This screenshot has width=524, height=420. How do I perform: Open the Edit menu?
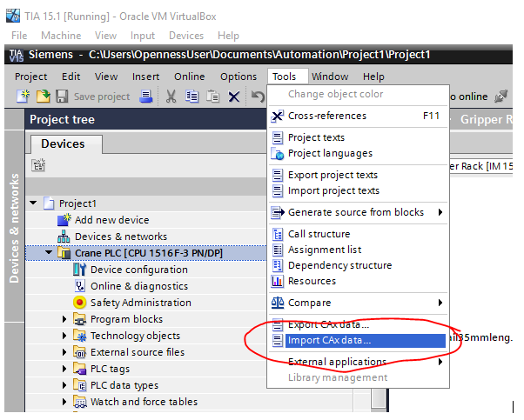(x=71, y=77)
